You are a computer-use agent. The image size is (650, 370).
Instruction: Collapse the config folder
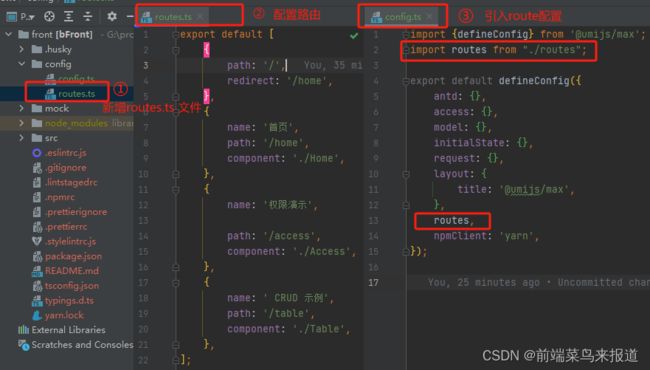(22, 64)
